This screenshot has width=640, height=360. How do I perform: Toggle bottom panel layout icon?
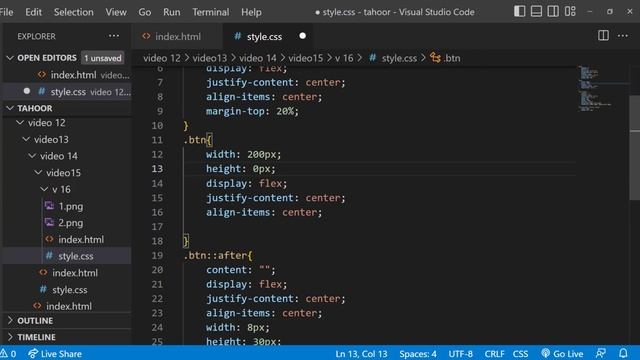(536, 11)
